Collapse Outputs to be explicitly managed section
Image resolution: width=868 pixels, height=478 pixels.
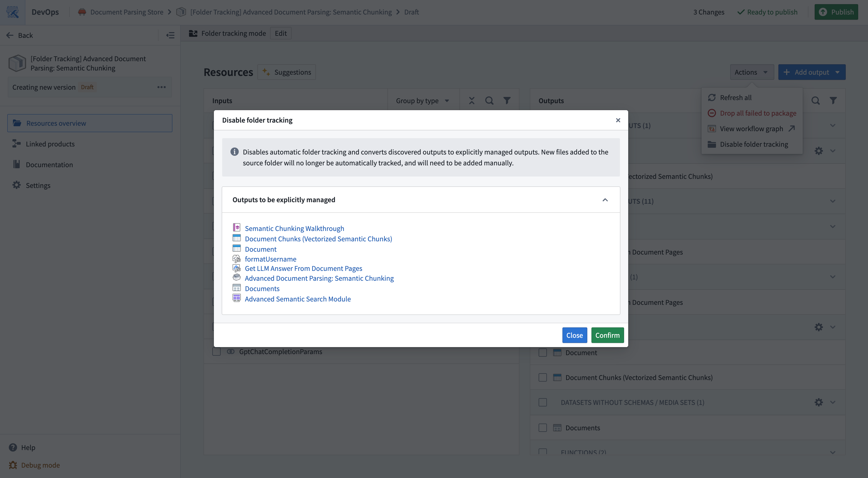tap(605, 200)
